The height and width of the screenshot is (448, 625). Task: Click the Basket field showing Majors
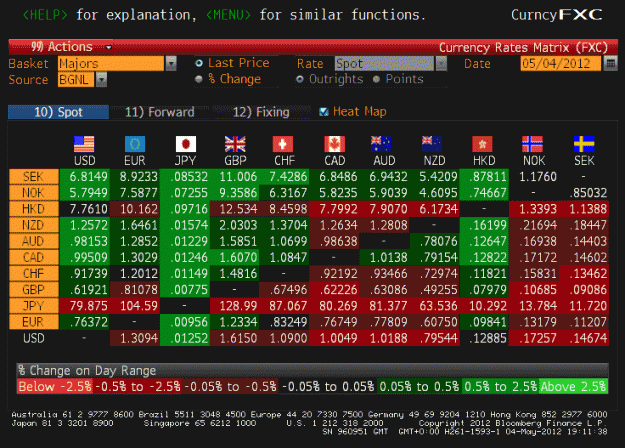tap(111, 63)
